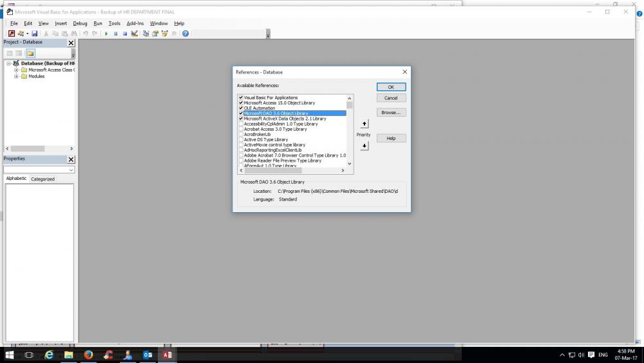Check Active DS Type Library reference
Image resolution: width=644 pixels, height=363 pixels.
(x=241, y=140)
